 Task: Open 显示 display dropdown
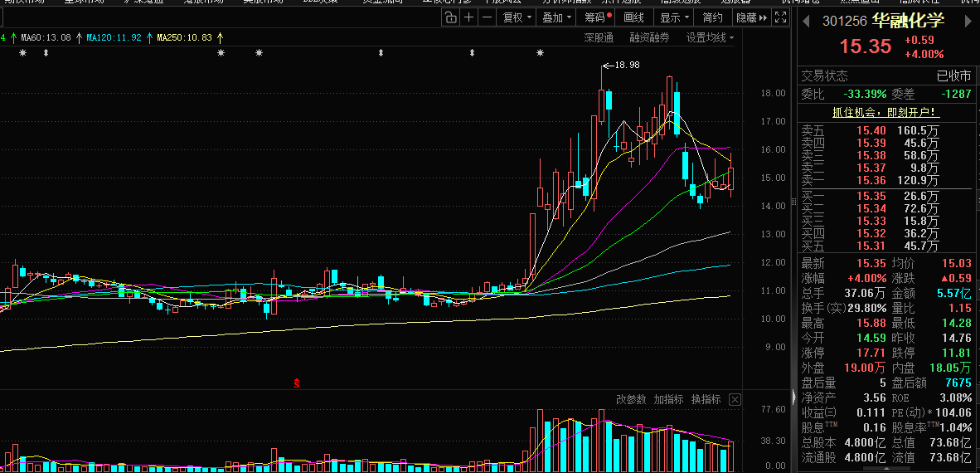(674, 17)
